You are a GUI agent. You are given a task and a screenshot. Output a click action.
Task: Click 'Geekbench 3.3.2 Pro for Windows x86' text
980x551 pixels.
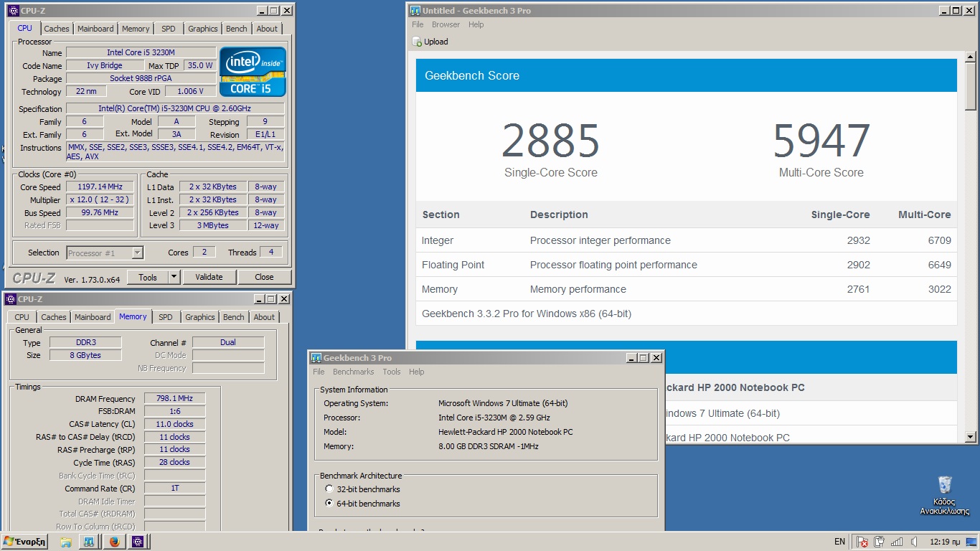527,314
